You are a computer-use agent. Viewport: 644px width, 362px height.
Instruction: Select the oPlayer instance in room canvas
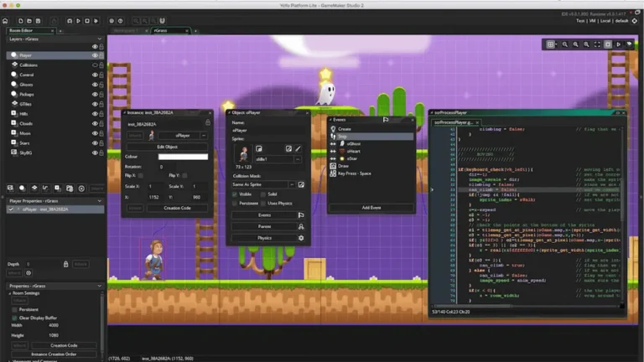(155, 260)
